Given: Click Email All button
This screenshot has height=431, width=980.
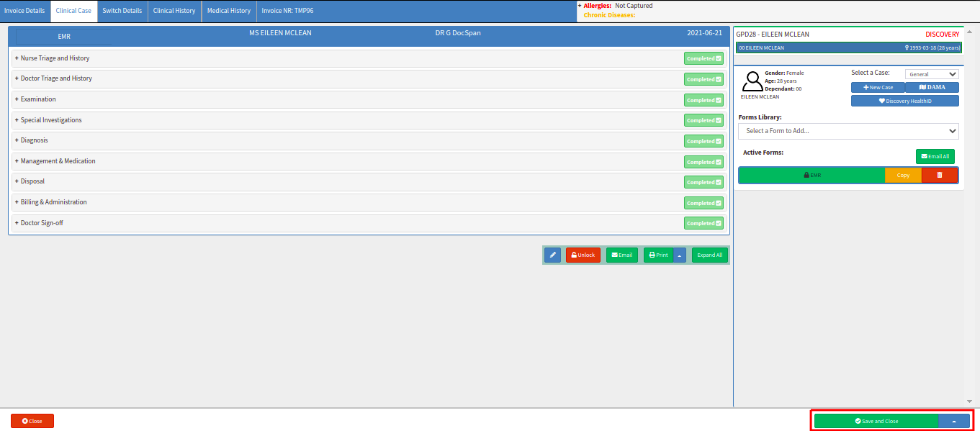Looking at the screenshot, I should [x=935, y=156].
